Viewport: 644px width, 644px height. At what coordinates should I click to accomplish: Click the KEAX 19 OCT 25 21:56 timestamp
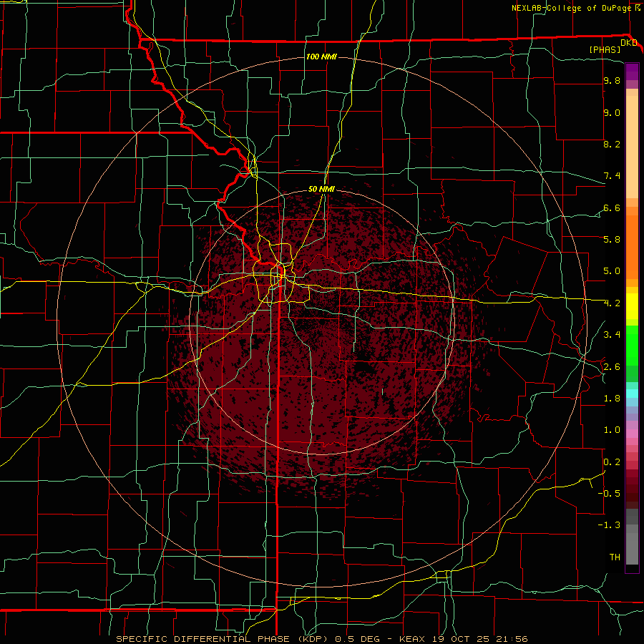coord(463,639)
